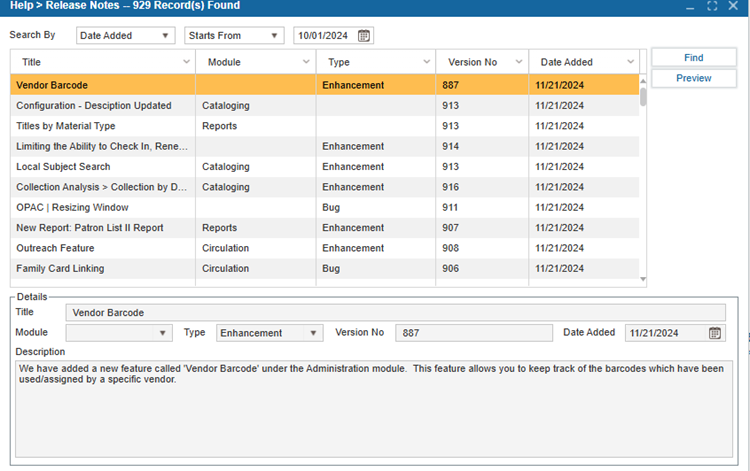Select New Report: Patron List II Report row

pyautogui.click(x=324, y=228)
